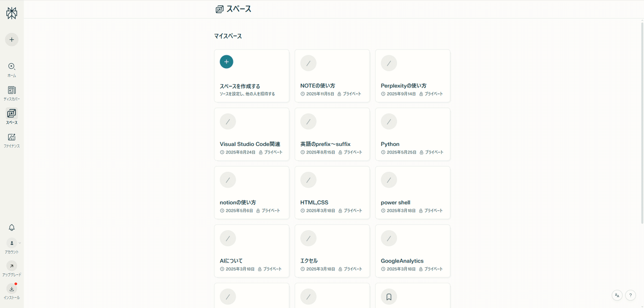The height and width of the screenshot is (308, 644).
Task: Open the language translate icon button
Action: point(617,295)
